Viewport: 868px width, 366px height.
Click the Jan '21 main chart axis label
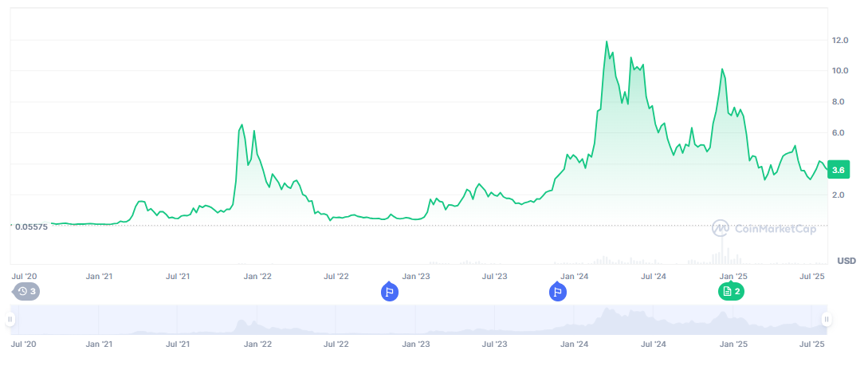[x=100, y=276]
